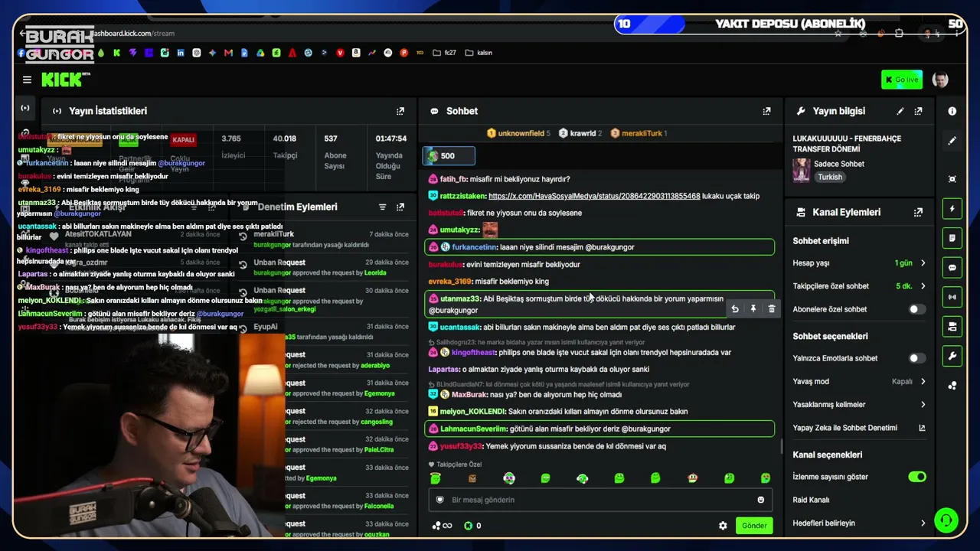The image size is (980, 551).
Task: Click the lightning bolt sidebar icon
Action: [952, 209]
